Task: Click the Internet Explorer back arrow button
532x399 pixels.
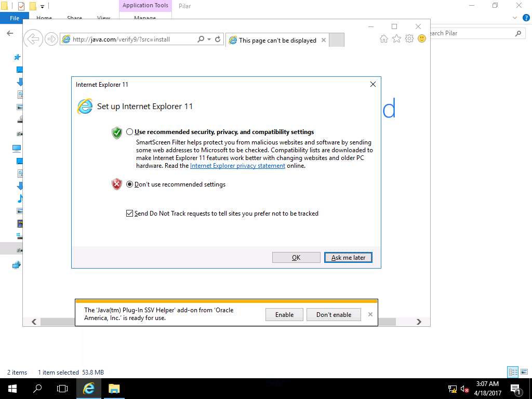Action: (33, 39)
